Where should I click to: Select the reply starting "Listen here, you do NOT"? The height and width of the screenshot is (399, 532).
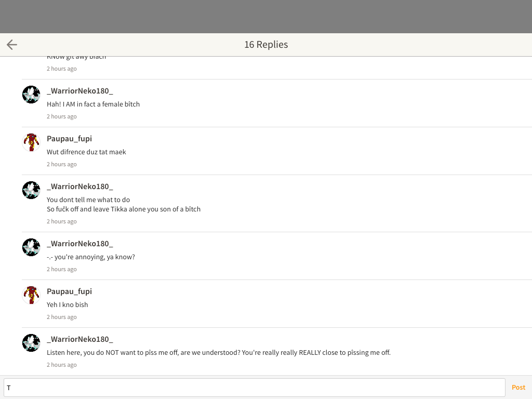[x=219, y=353]
